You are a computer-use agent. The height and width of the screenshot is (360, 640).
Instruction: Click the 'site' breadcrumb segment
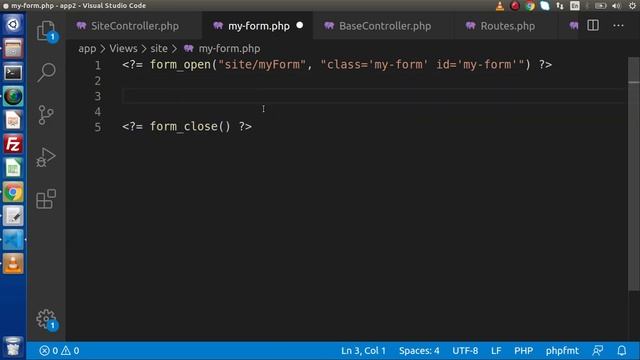tap(159, 49)
